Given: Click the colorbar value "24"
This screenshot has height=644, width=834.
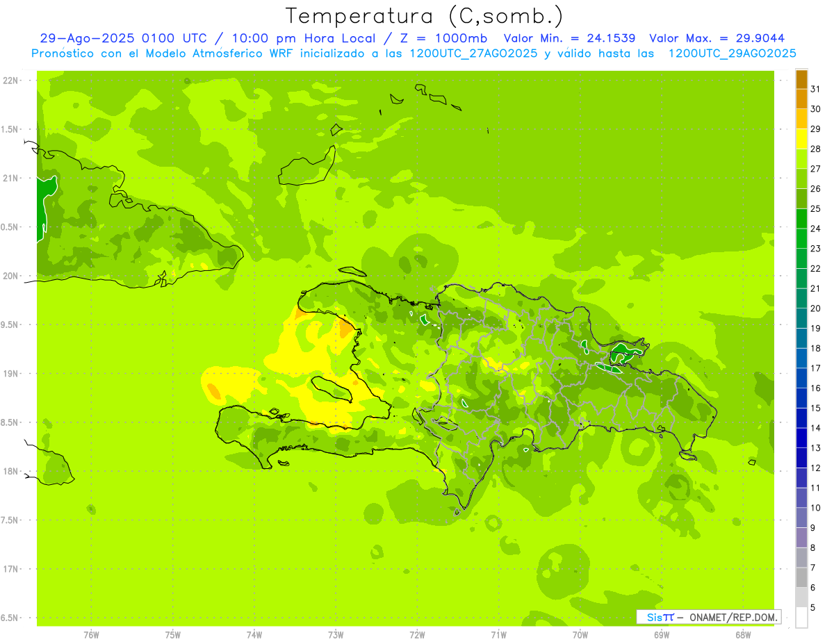Looking at the screenshot, I should [815, 229].
